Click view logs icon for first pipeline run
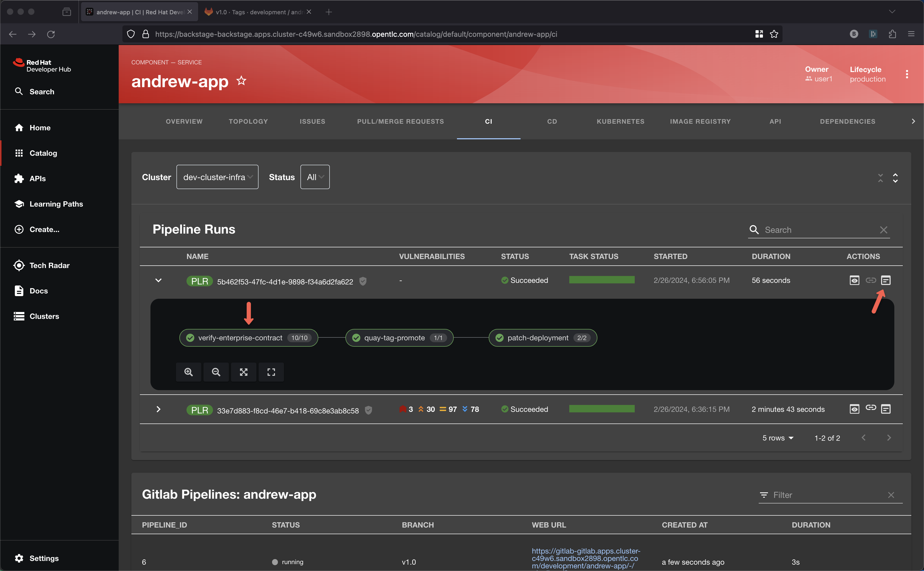Image resolution: width=924 pixels, height=571 pixels. (x=886, y=280)
